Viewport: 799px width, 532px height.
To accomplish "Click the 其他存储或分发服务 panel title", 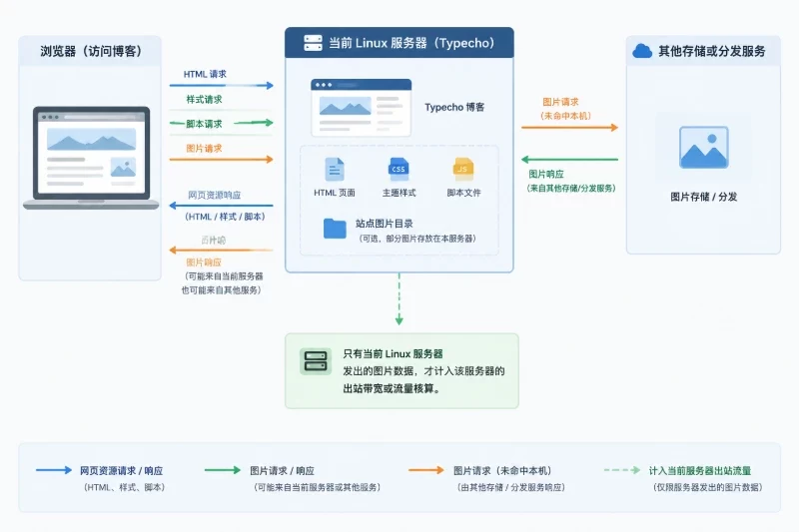I will click(712, 51).
